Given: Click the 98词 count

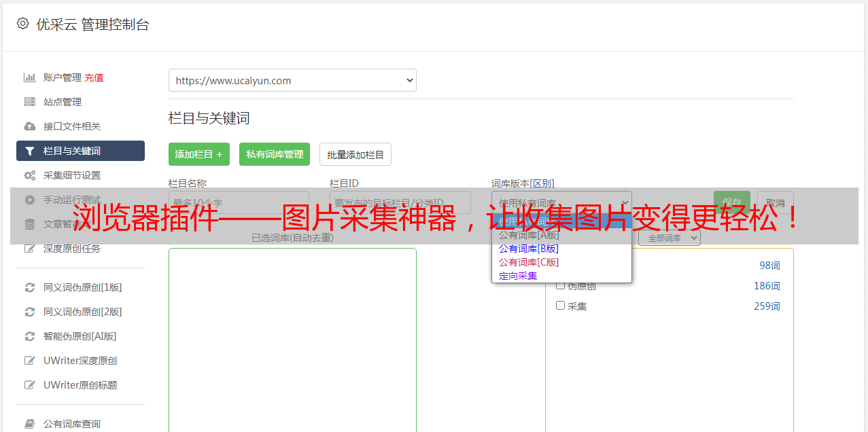Looking at the screenshot, I should [769, 266].
